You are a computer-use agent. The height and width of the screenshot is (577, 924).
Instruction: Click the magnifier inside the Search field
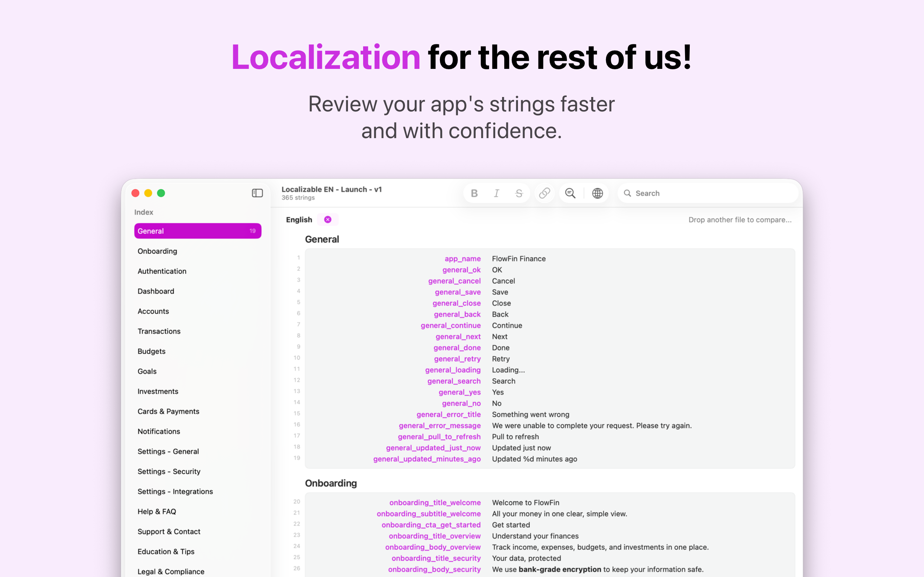click(628, 193)
